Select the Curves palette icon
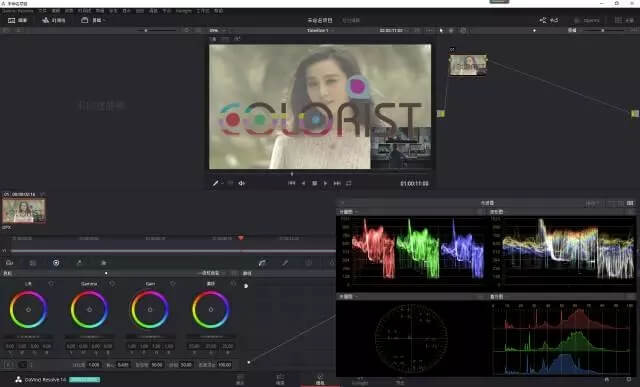640x387 pixels. click(262, 263)
